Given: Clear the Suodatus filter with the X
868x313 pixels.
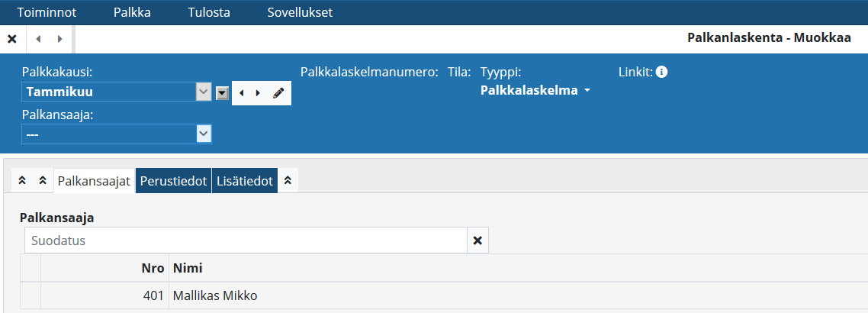Looking at the screenshot, I should [477, 240].
